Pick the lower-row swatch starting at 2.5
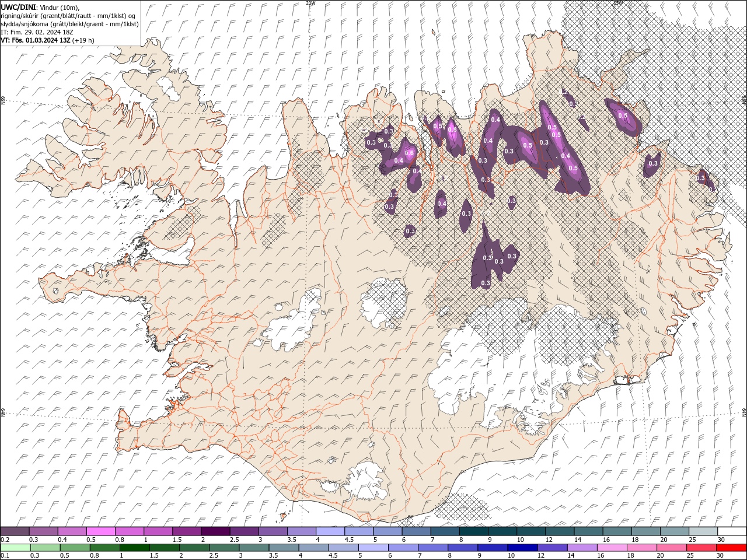The height and width of the screenshot is (560, 747). pos(225,548)
